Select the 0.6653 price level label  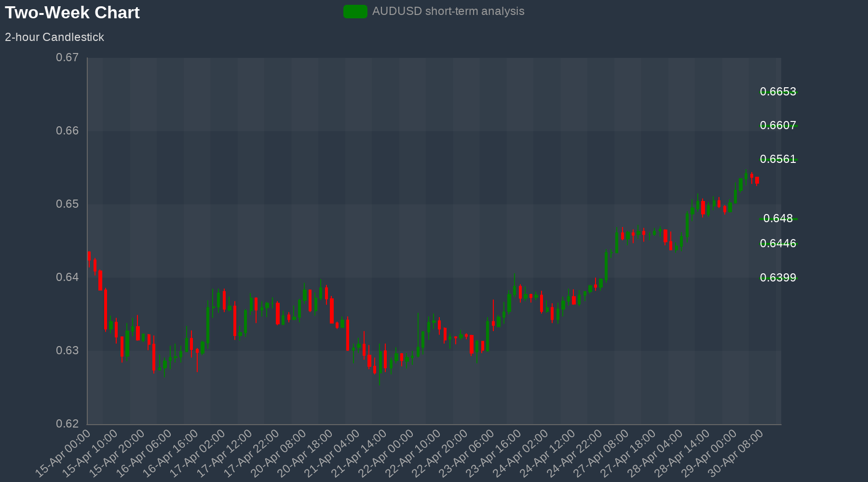pyautogui.click(x=778, y=92)
